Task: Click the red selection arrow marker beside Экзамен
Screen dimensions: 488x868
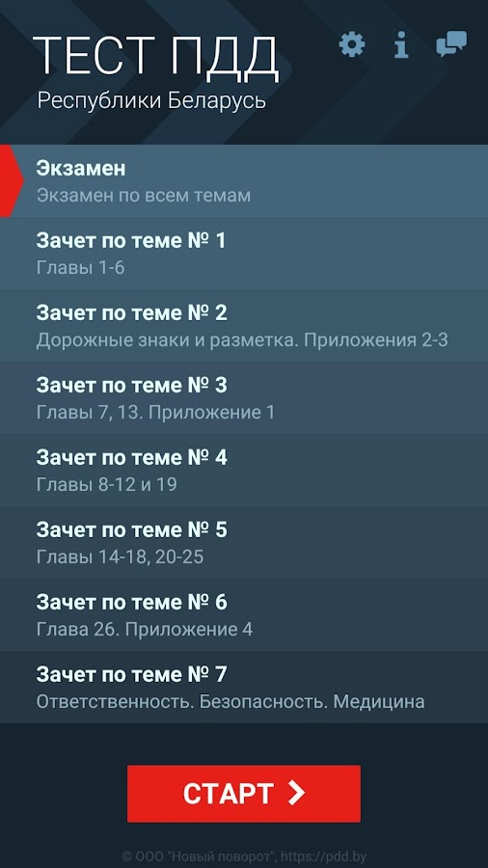Action: (11, 181)
